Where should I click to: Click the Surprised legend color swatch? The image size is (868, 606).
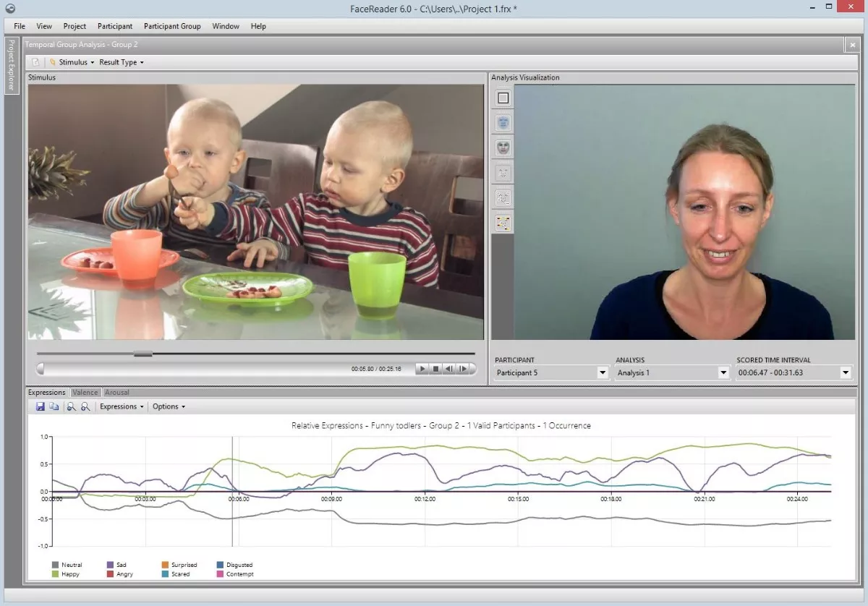(165, 565)
